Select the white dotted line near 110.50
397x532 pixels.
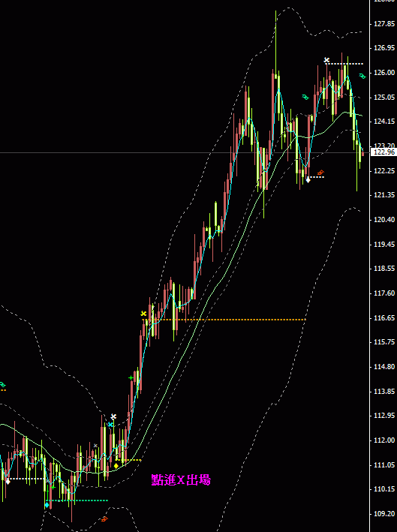pos(27,479)
